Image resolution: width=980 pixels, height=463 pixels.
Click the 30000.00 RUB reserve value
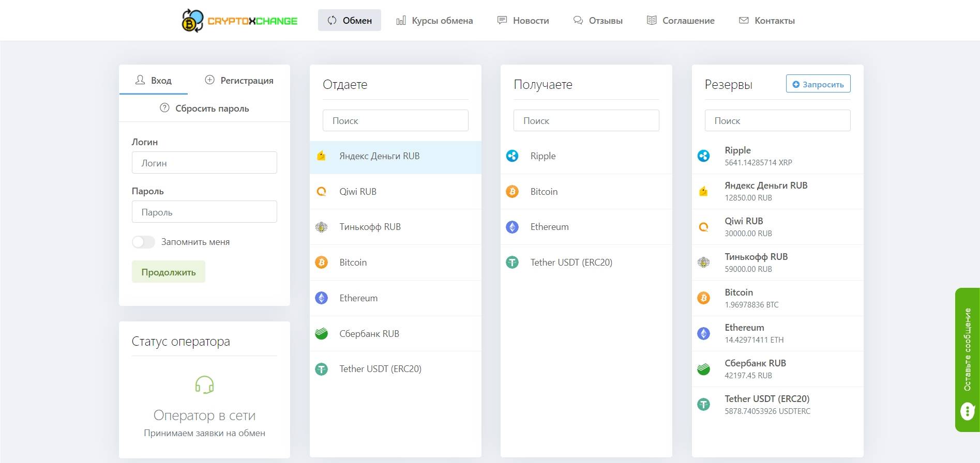[748, 234]
